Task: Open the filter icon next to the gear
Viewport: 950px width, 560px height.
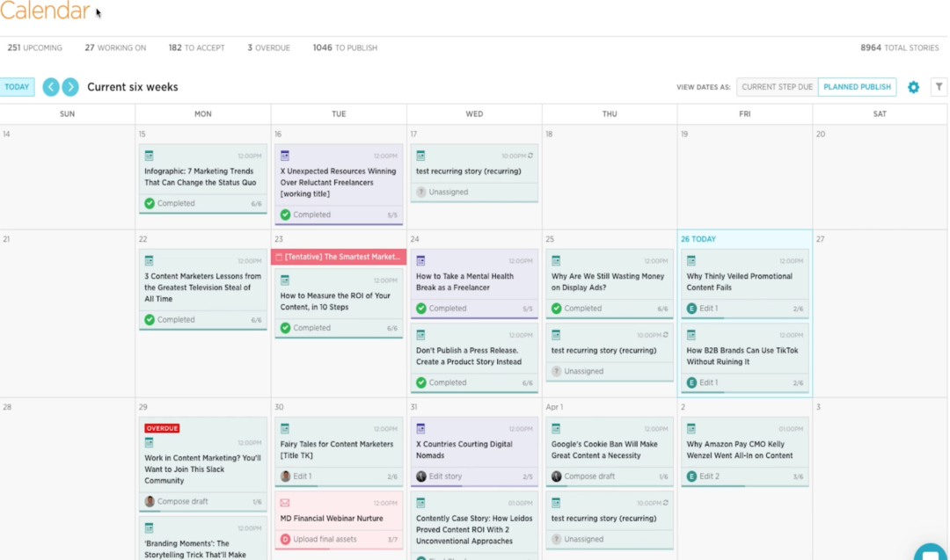Action: (939, 86)
